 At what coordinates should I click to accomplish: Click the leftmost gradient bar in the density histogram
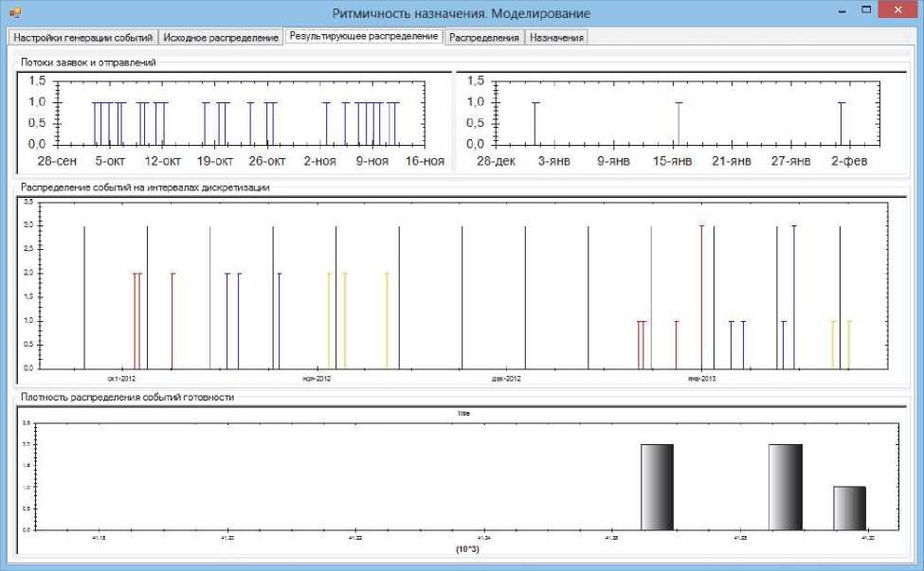657,487
